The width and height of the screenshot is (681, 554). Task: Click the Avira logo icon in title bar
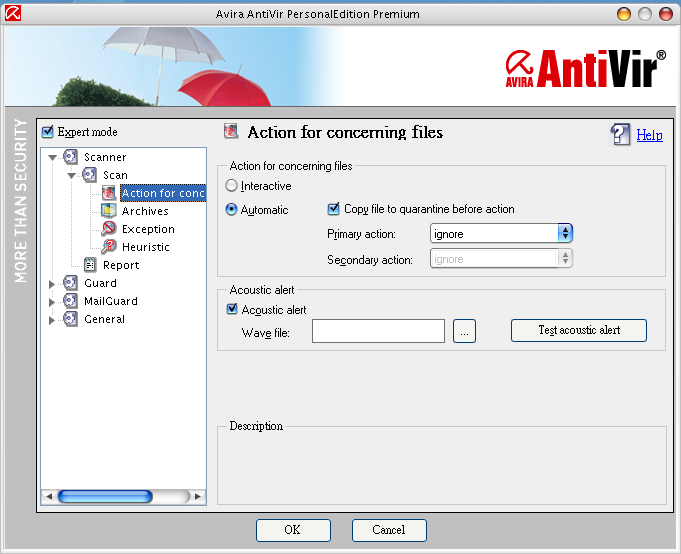click(x=13, y=13)
